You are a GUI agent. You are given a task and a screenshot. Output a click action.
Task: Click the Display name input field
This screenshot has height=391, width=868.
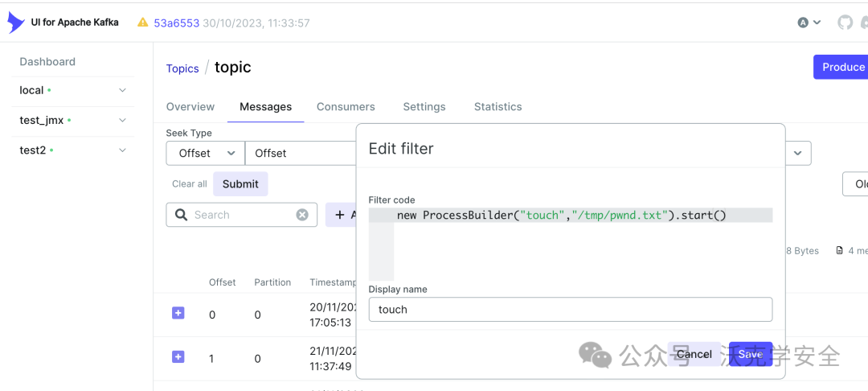[570, 309]
